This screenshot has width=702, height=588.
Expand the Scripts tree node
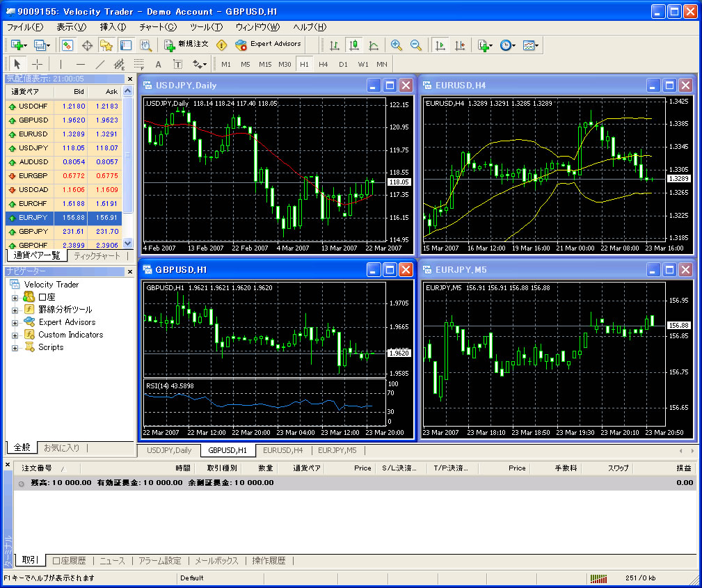(x=15, y=347)
